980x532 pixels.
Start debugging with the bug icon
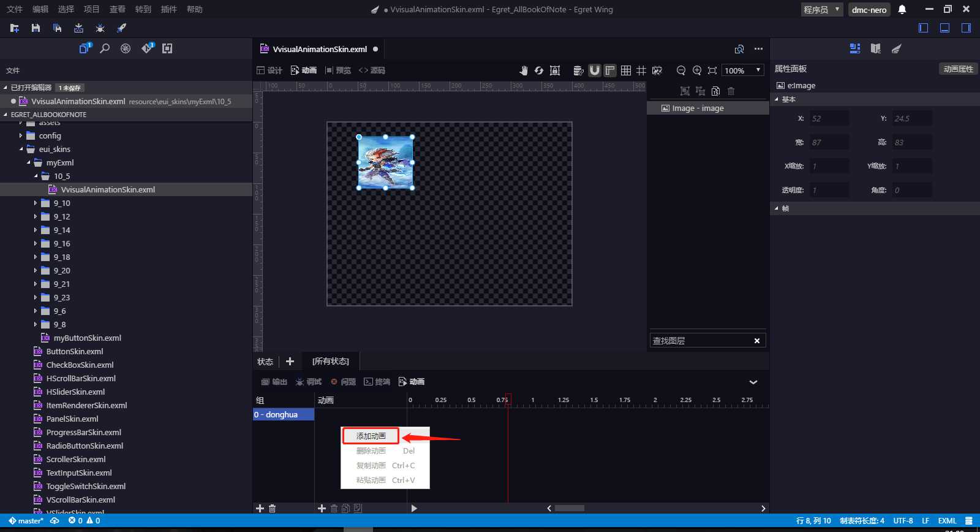(x=100, y=28)
